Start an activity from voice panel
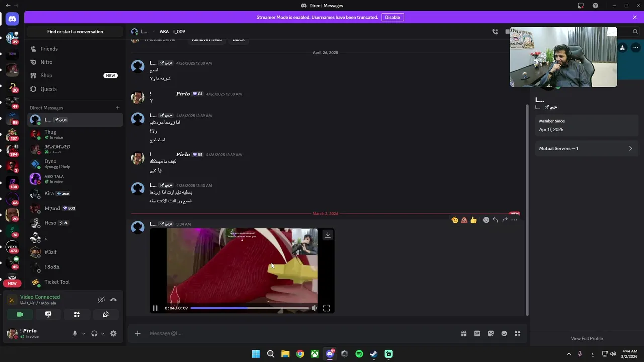This screenshot has height=362, width=644. pos(77,314)
